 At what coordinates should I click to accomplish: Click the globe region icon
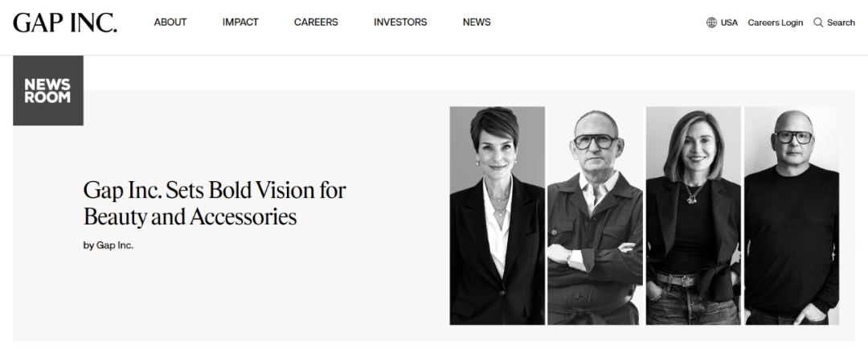tap(711, 23)
